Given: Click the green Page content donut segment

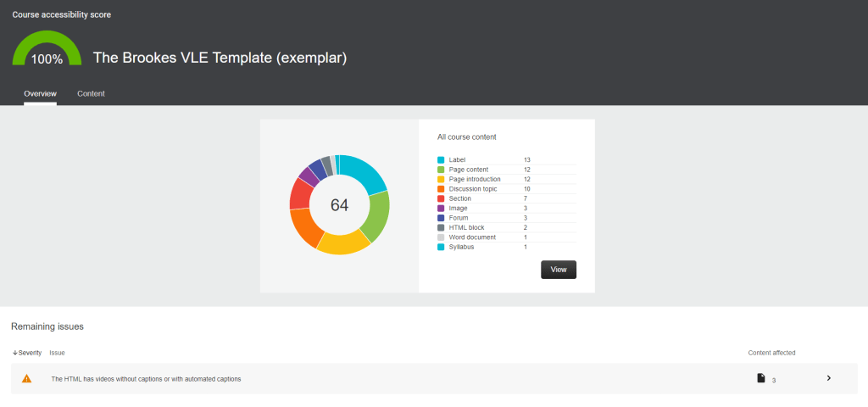Looking at the screenshot, I should click(x=376, y=215).
